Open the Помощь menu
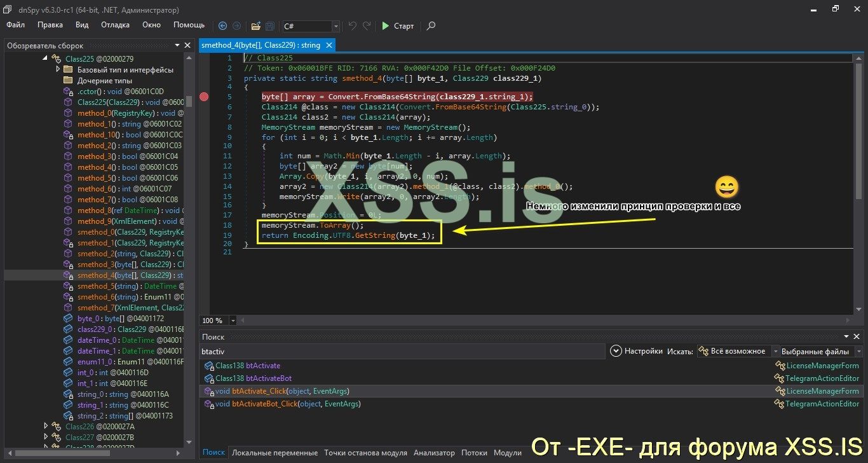Viewport: 868px width, 463px height. coord(189,25)
